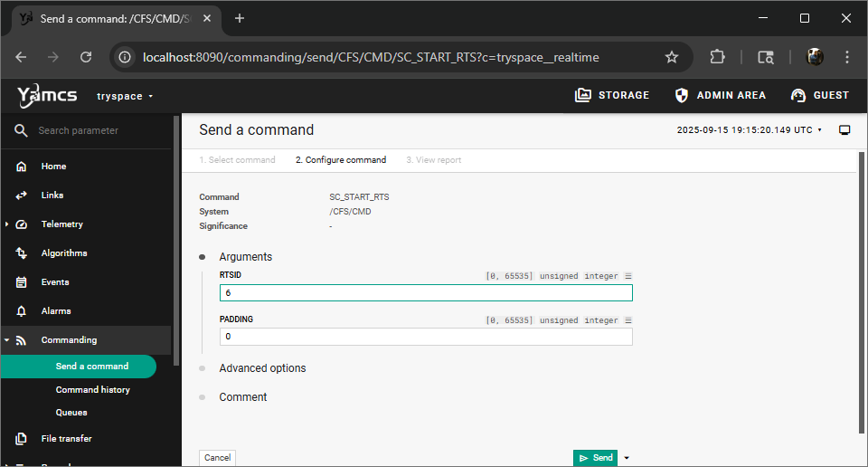
Task: Click into the PADDING input field
Action: point(425,337)
